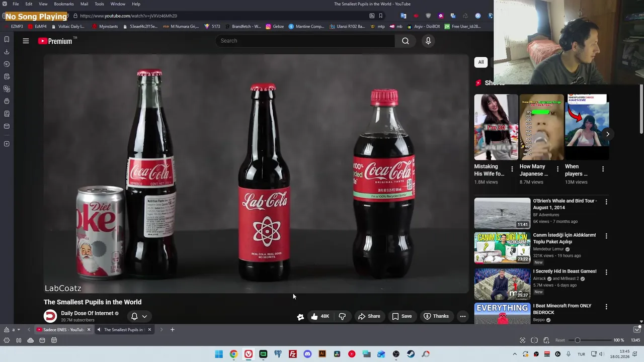Click the extension icon left of like button

pos(300,316)
